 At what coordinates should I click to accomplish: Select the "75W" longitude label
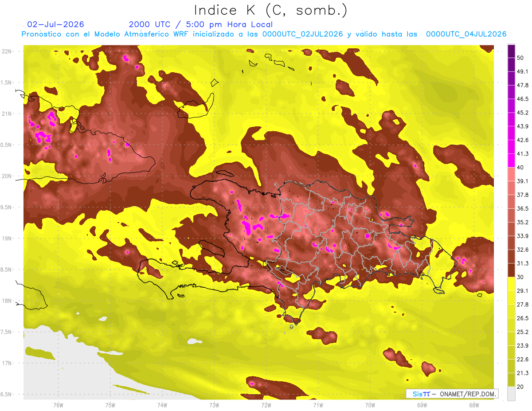[x=110, y=405]
